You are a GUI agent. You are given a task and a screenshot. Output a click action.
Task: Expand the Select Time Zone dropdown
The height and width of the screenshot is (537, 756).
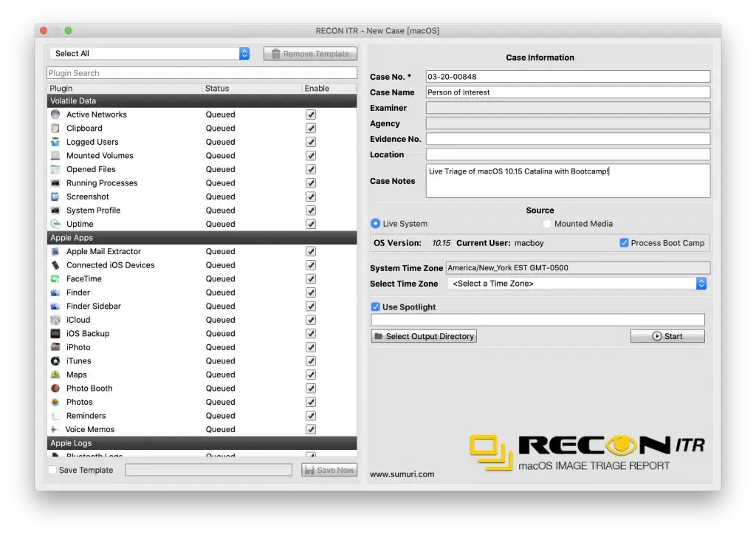577,284
